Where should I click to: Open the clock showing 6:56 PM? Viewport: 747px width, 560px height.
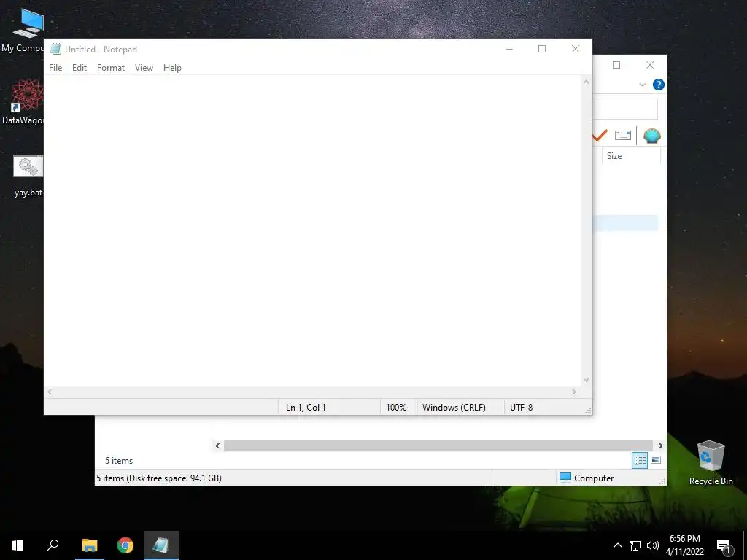click(x=684, y=545)
